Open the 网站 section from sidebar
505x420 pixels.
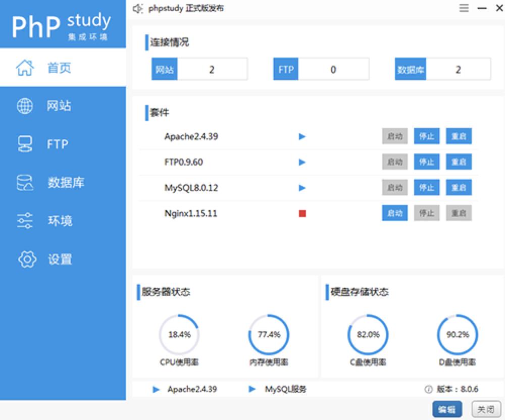tap(55, 106)
